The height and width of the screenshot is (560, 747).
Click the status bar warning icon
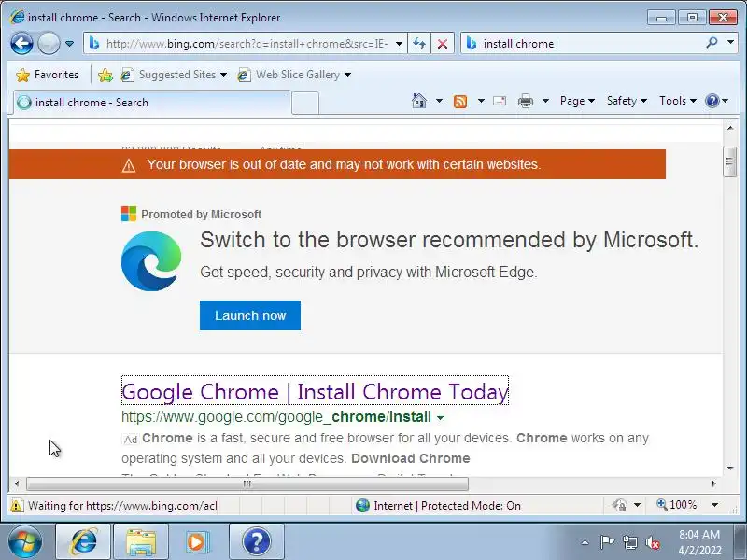(17, 505)
